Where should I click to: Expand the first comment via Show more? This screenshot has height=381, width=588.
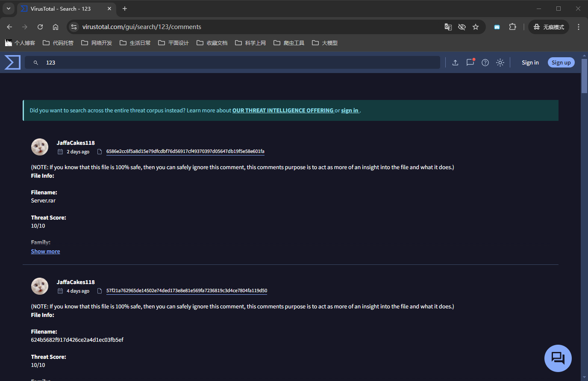tap(45, 251)
